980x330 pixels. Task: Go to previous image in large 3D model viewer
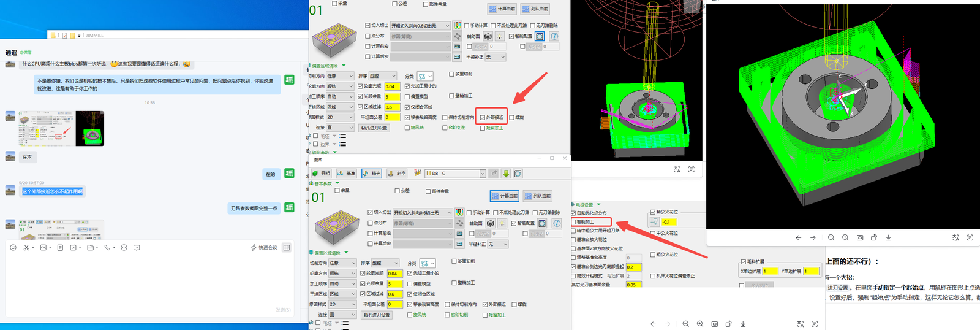(798, 237)
